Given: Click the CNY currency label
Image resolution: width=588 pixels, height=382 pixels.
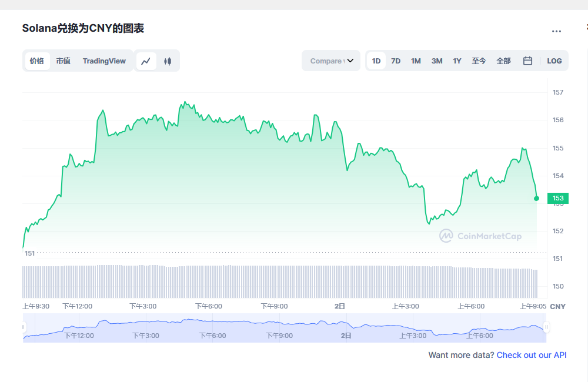Looking at the screenshot, I should [x=557, y=307].
